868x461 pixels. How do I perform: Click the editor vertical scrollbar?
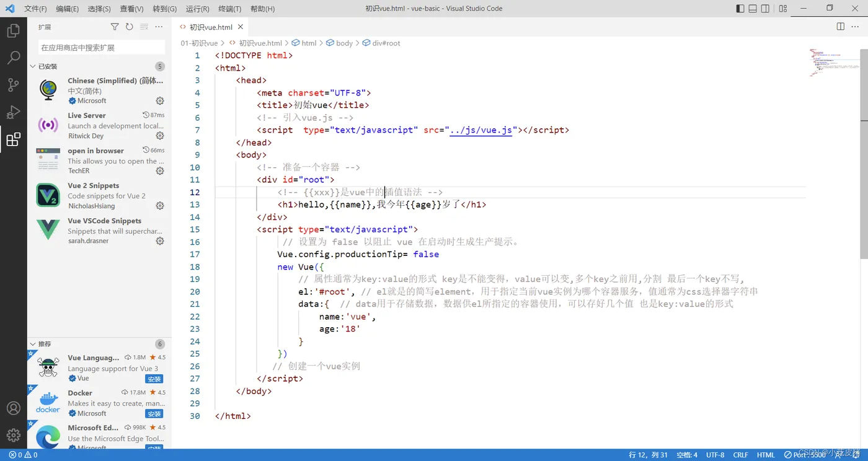tap(864, 155)
